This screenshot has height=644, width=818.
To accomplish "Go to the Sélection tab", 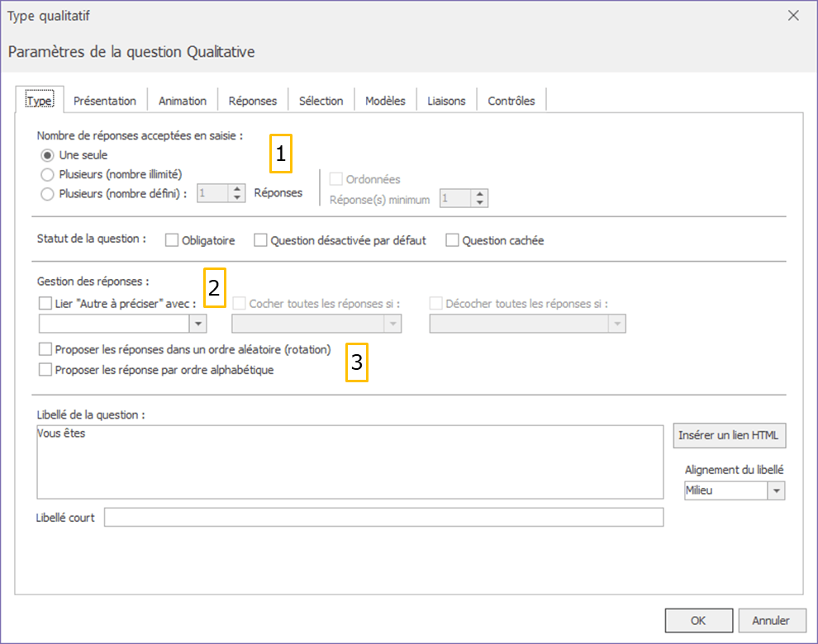I will [x=321, y=101].
